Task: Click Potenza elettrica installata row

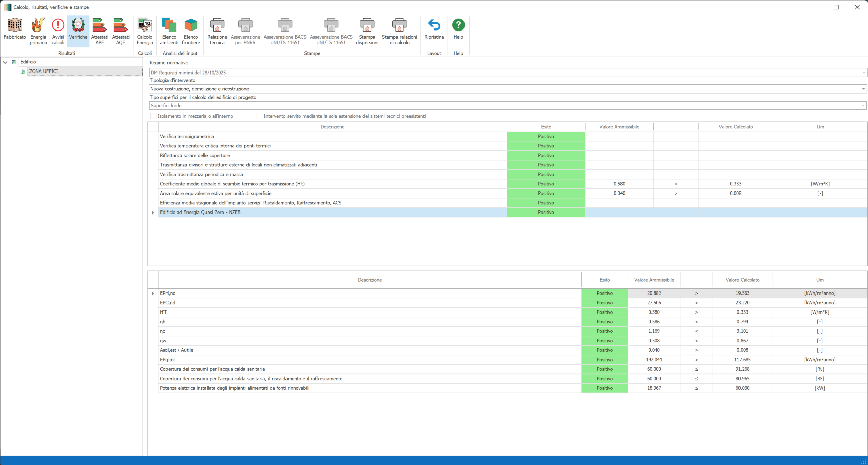Action: [513, 388]
